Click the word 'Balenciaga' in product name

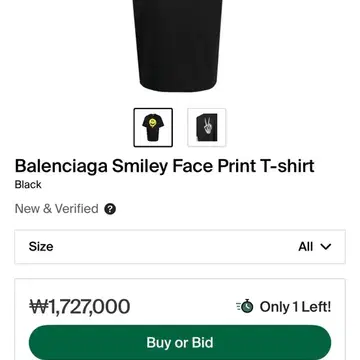61,166
